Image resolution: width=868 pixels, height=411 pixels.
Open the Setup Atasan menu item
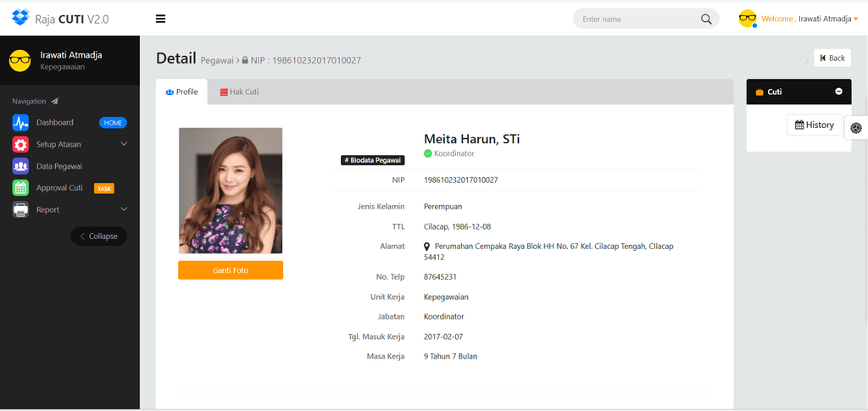tap(70, 144)
